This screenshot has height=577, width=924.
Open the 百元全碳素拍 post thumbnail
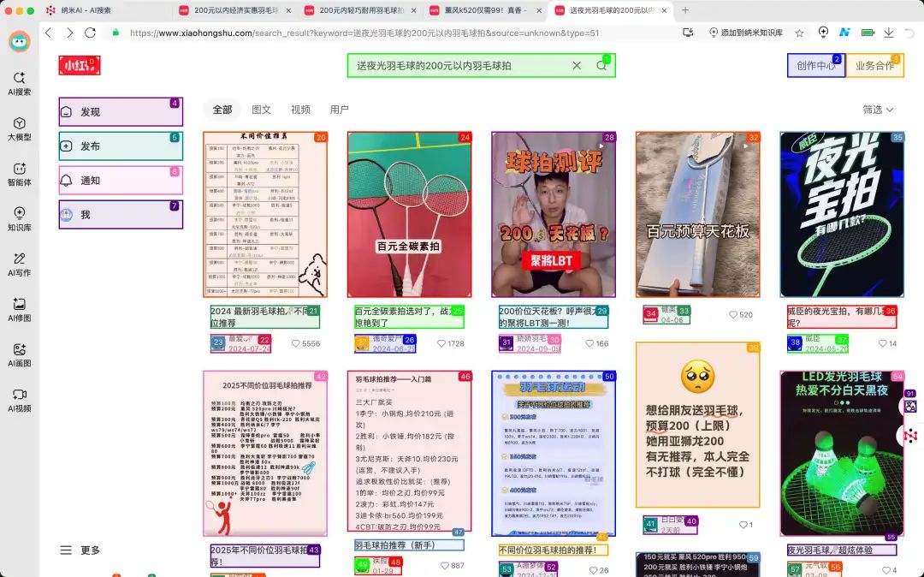410,215
